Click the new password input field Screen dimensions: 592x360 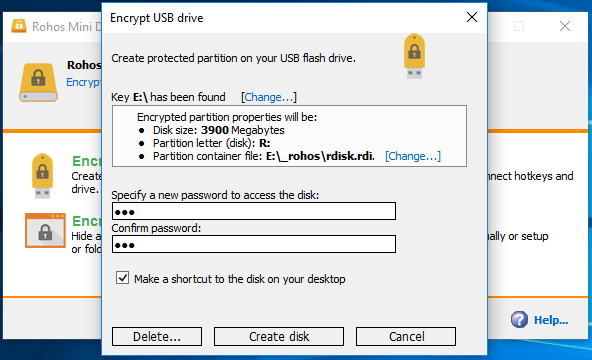pos(254,211)
